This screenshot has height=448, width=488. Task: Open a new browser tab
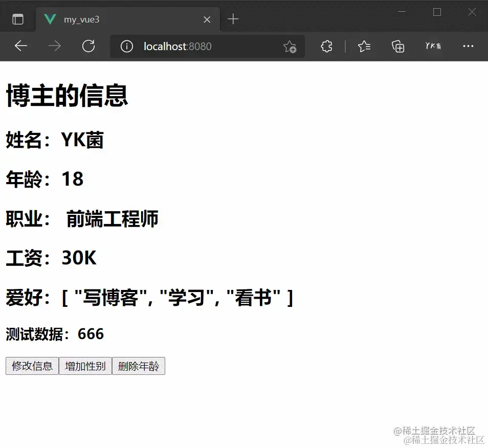[x=233, y=19]
